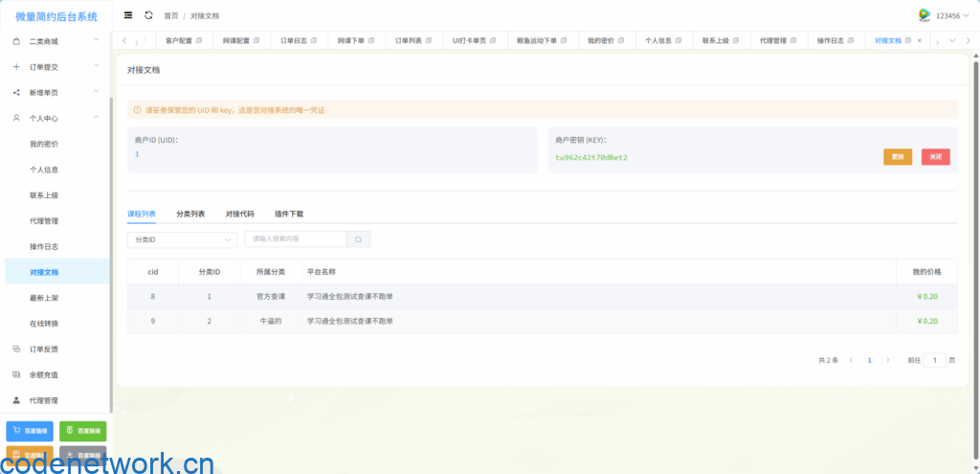The image size is (980, 474).
Task: Click the refresh icon in the top bar
Action: pos(148,15)
